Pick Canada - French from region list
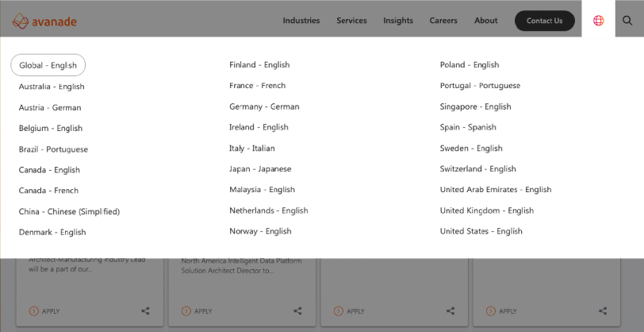 coord(48,191)
